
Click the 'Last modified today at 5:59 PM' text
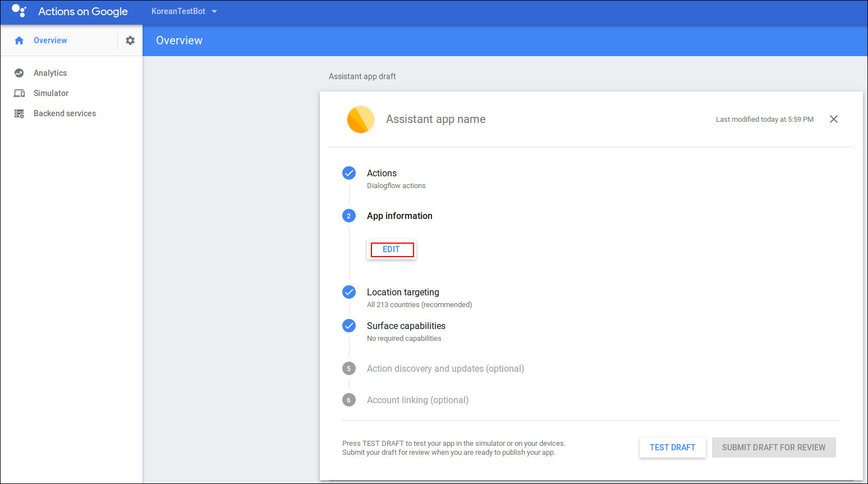(x=765, y=120)
